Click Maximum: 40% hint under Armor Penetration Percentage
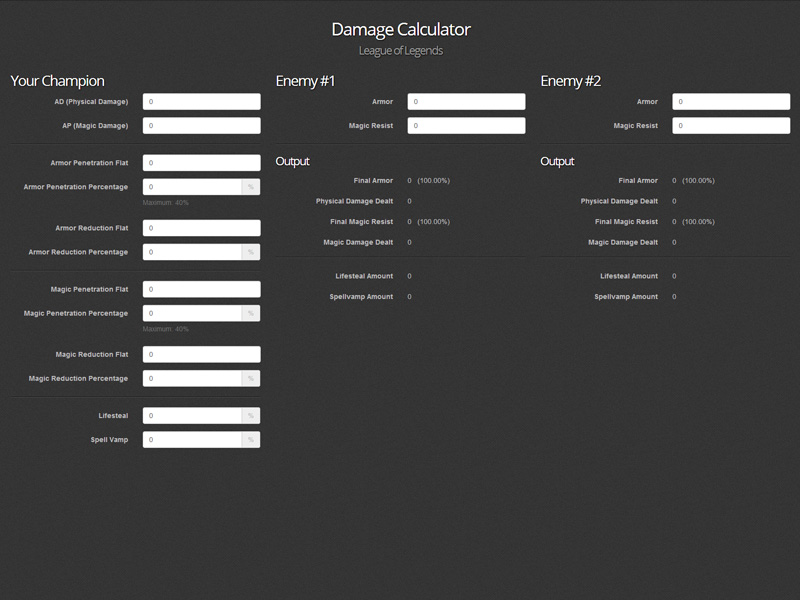The height and width of the screenshot is (600, 800). (165, 203)
